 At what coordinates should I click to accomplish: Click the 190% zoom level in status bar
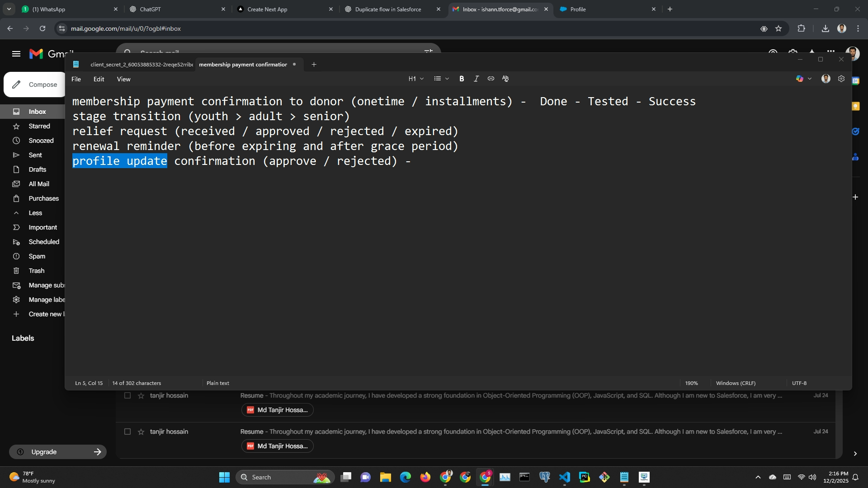[691, 383]
